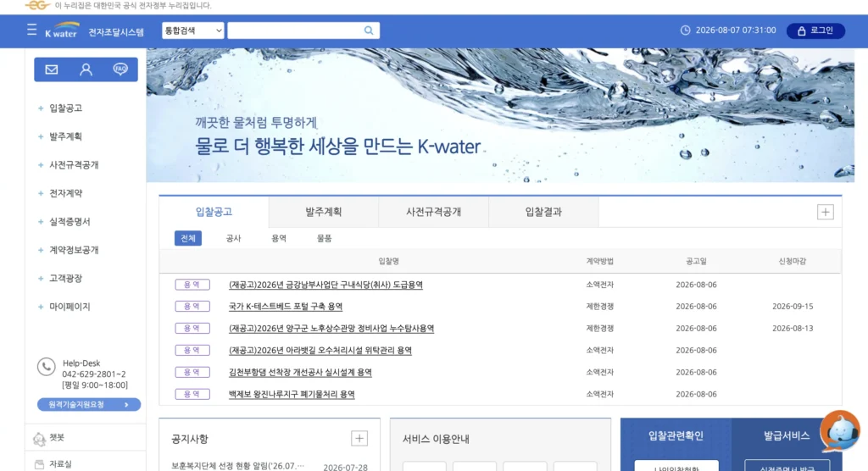Switch to the 입찰관련확인 panel tab
This screenshot has width=868, height=471.
[x=676, y=435]
